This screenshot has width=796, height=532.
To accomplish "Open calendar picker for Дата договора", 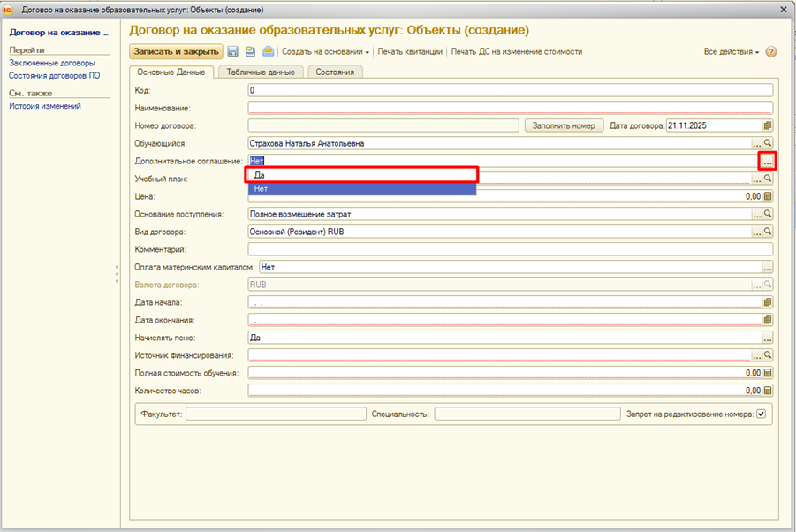I will tap(768, 125).
